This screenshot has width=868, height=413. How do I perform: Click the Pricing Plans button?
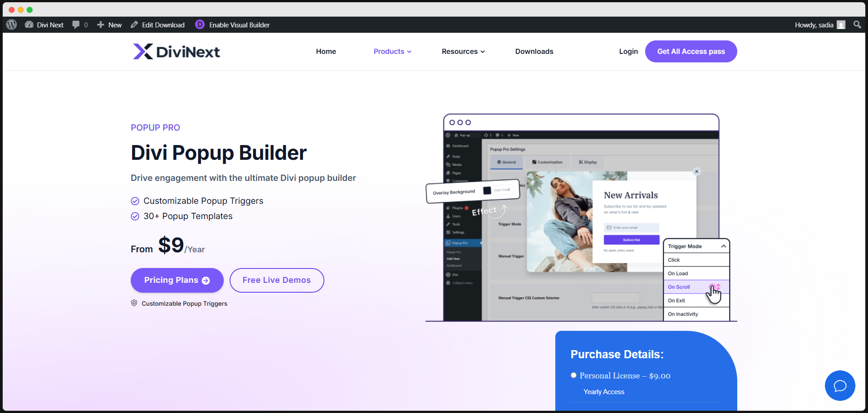point(177,280)
